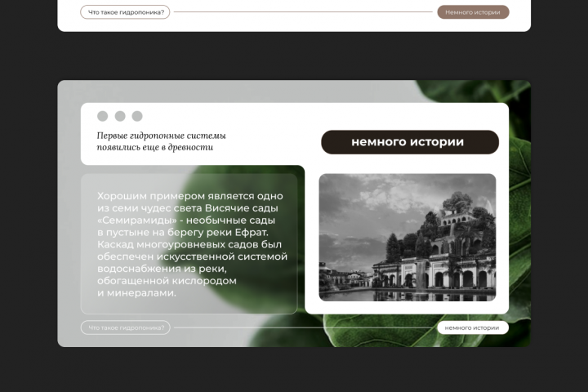The height and width of the screenshot is (392, 588).
Task: Click the line 'Каскад многоуровневых садов был'
Action: click(189, 244)
